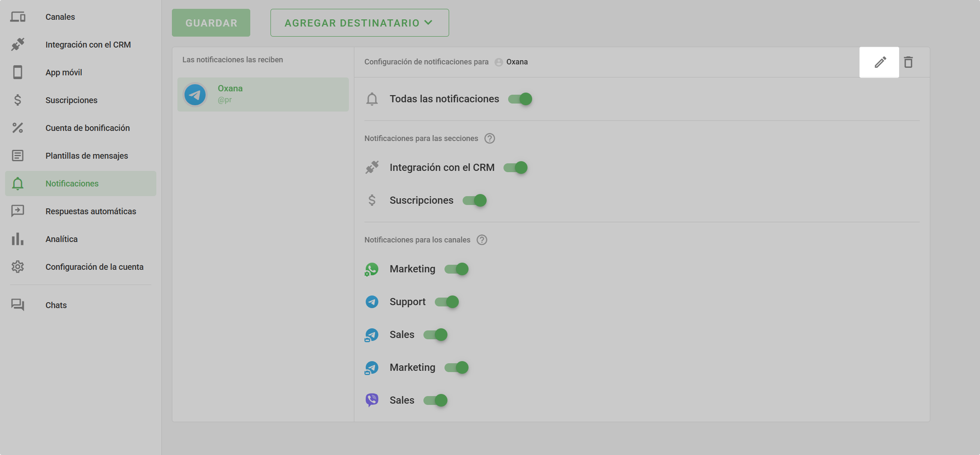Click the gear icon for Configuración de la cuenta
This screenshot has width=980, height=455.
point(18,267)
